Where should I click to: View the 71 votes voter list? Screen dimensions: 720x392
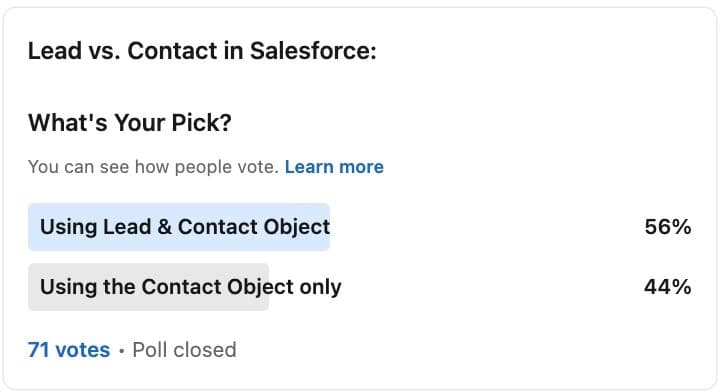pyautogui.click(x=69, y=350)
